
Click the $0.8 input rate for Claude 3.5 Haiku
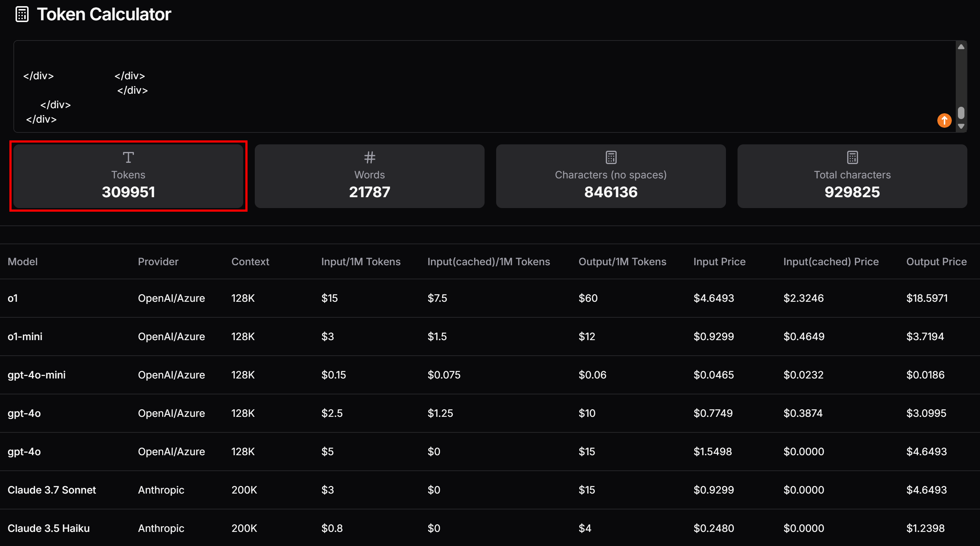tap(332, 528)
